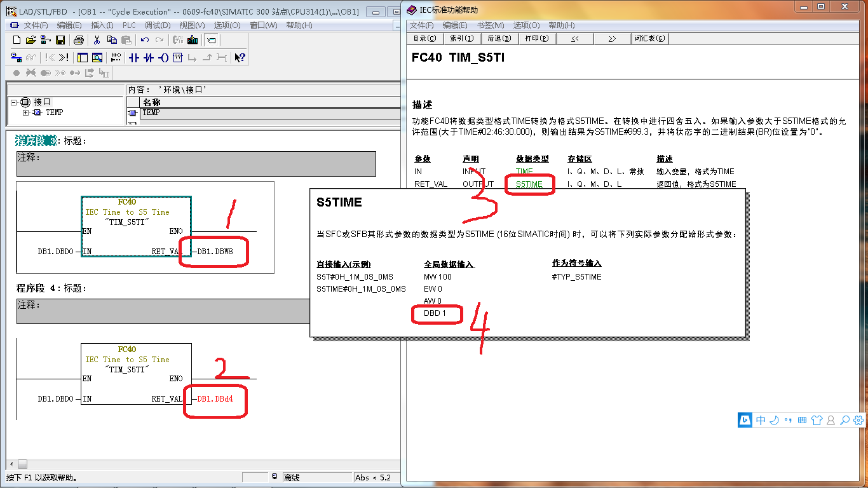Cut selection with the scissors icon
This screenshot has width=868, height=488.
97,40
